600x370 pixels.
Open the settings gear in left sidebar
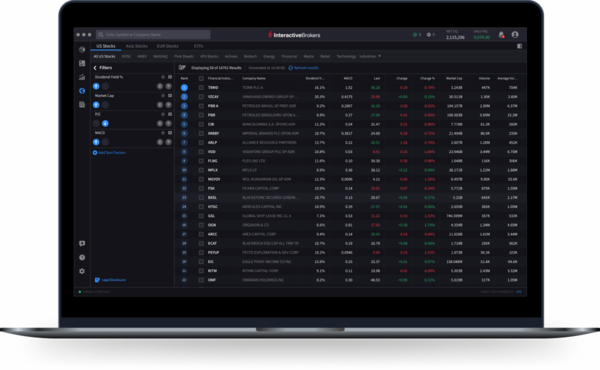click(82, 271)
